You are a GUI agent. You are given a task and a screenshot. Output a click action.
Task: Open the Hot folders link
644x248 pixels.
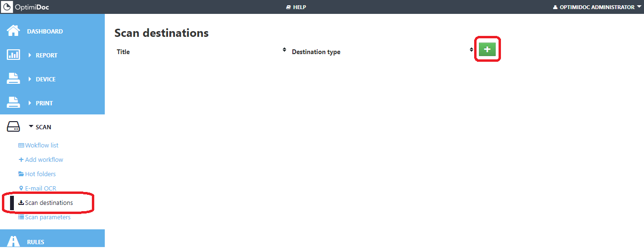point(40,174)
